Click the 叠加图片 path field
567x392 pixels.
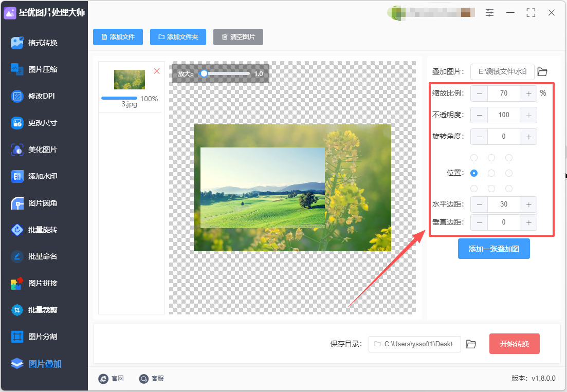(502, 72)
